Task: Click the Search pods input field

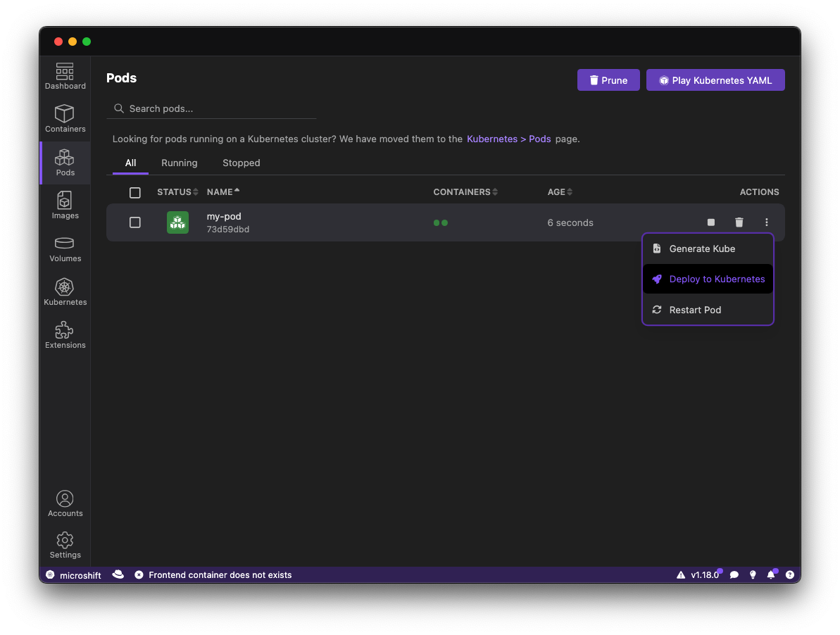Action: pos(218,108)
